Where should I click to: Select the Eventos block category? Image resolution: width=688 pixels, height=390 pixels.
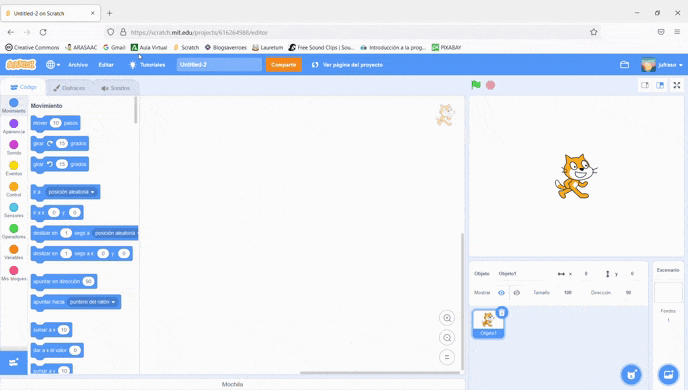coord(14,168)
